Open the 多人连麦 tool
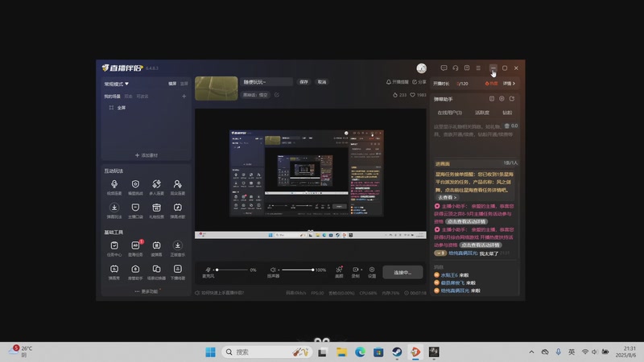 pos(156,187)
